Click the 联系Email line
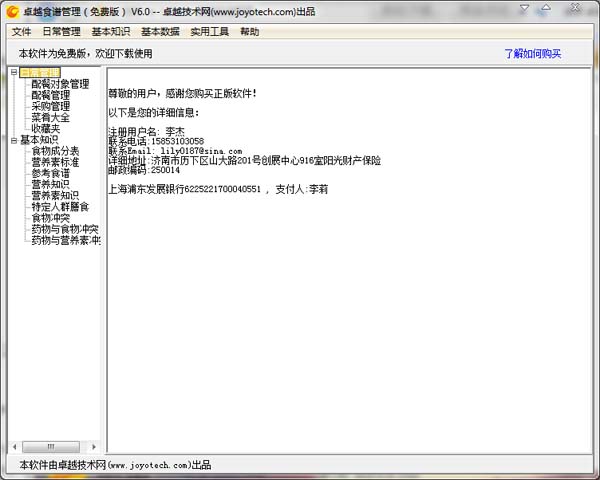This screenshot has height=480, width=600. (175, 151)
